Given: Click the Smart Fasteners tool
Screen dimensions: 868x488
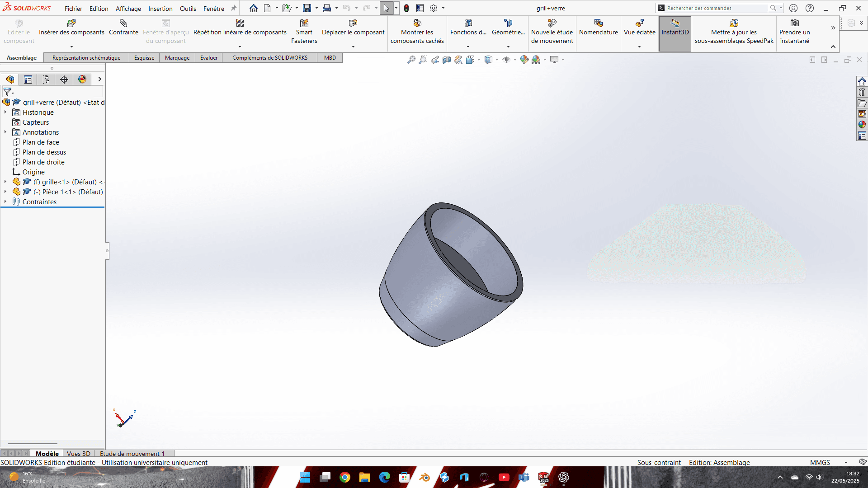Looking at the screenshot, I should 304,32.
